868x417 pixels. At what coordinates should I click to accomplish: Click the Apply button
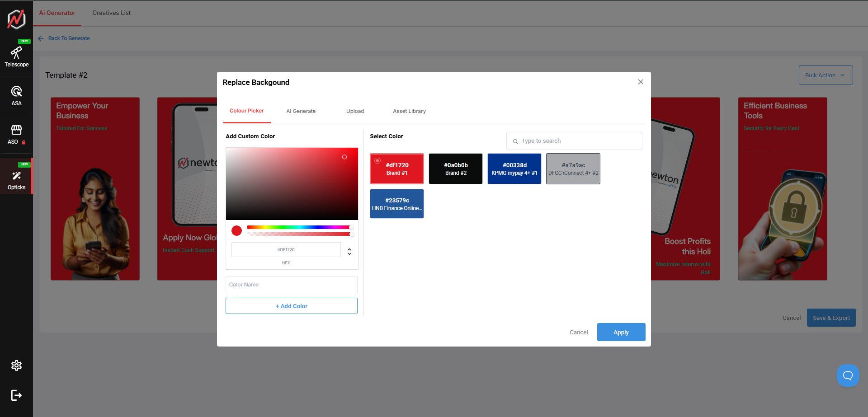tap(621, 332)
